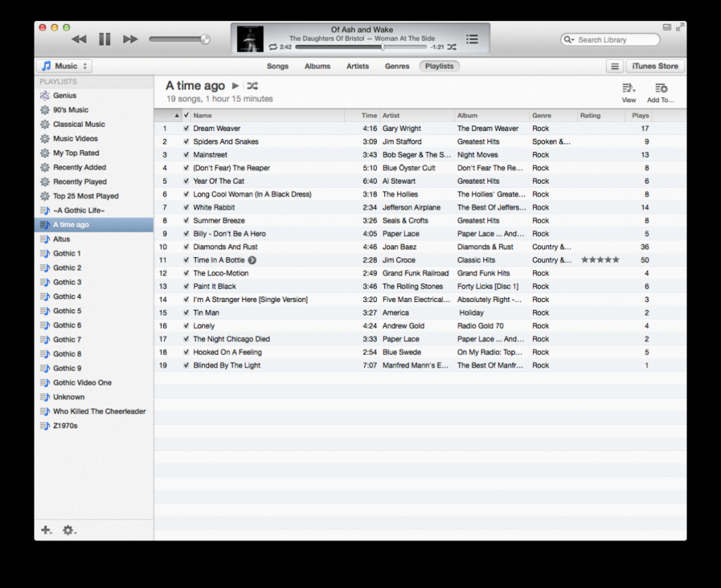
Task: Open the iTunes Store
Action: (x=655, y=66)
